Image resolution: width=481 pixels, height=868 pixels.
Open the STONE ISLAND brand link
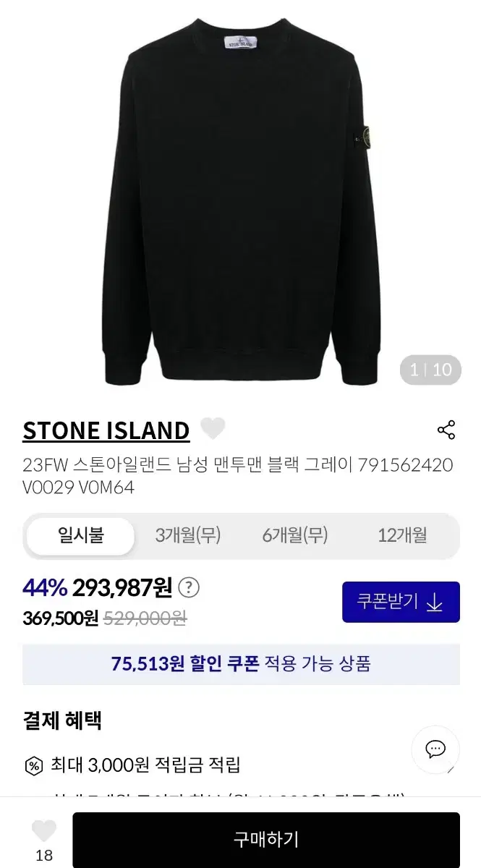coord(106,430)
